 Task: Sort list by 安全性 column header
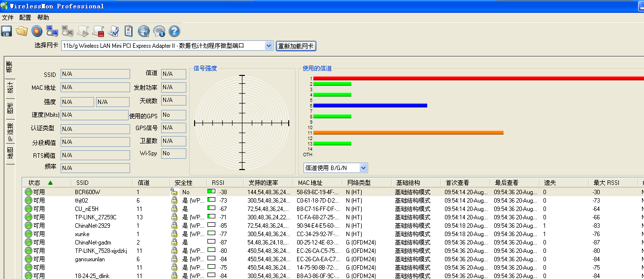pyautogui.click(x=188, y=183)
